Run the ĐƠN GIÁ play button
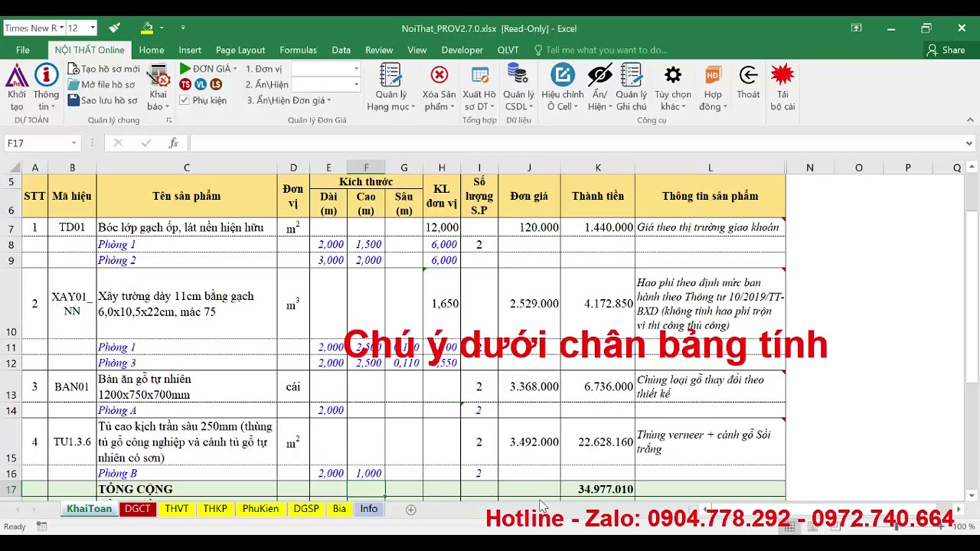Viewport: 980px width, 551px height. click(x=185, y=69)
